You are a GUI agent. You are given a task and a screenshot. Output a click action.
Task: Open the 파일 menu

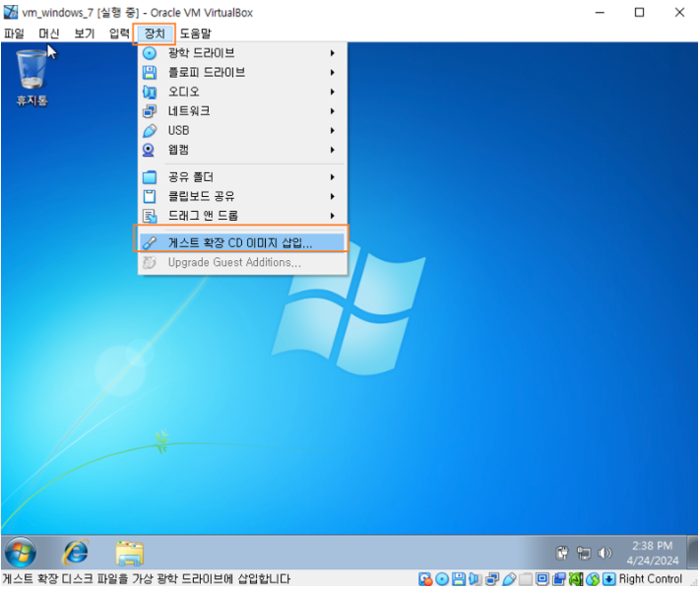[14, 33]
